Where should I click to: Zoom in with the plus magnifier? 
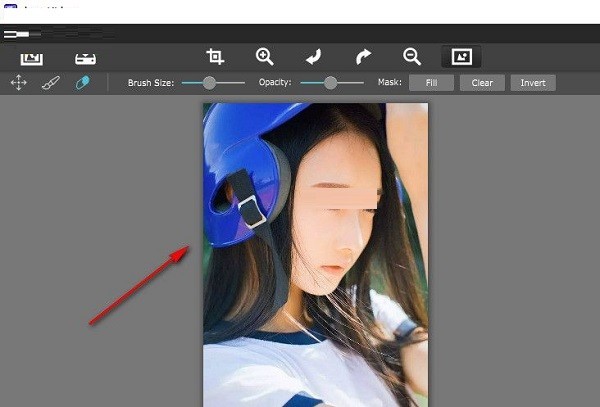click(x=264, y=57)
